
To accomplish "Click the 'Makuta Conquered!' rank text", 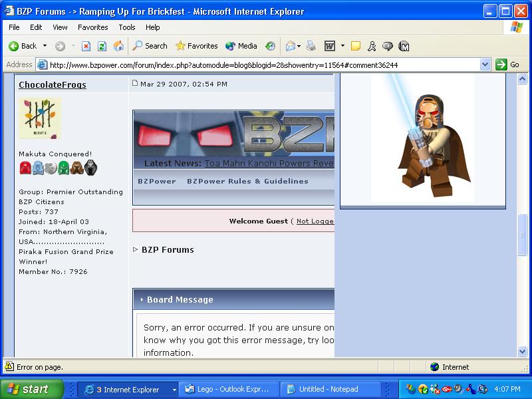I will [55, 154].
